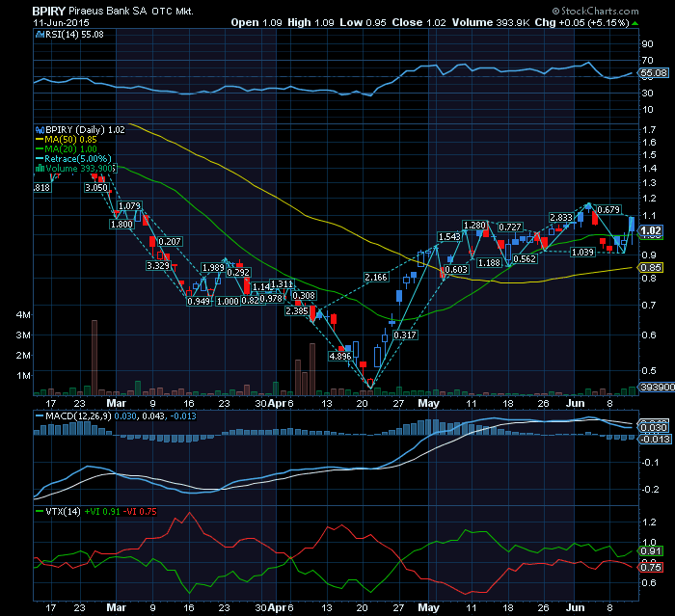
Task: Click the -VI 0.75 legend value
Action: tap(140, 512)
